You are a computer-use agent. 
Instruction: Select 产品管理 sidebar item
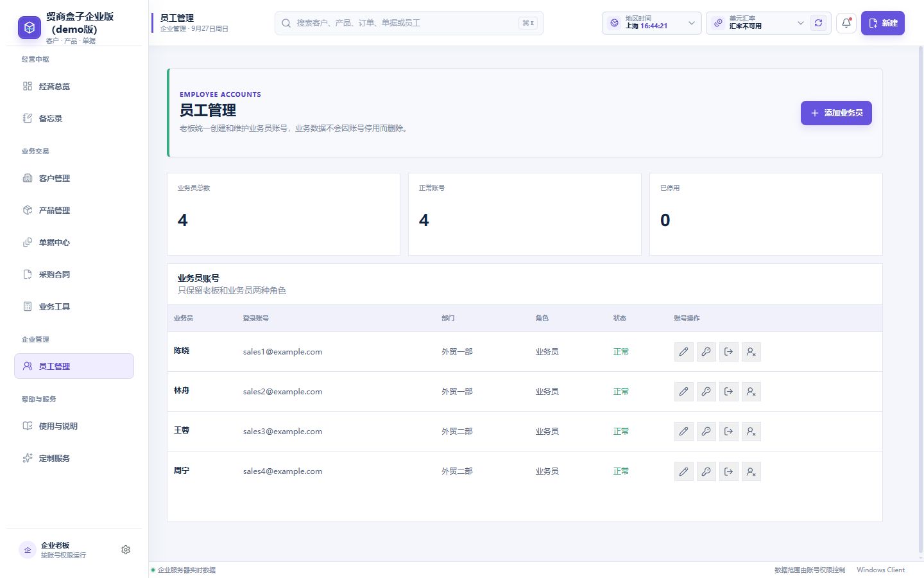point(74,210)
